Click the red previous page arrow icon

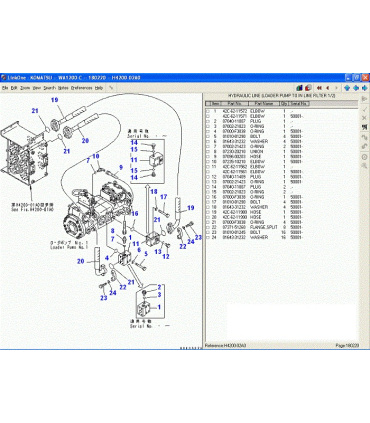click(328, 88)
